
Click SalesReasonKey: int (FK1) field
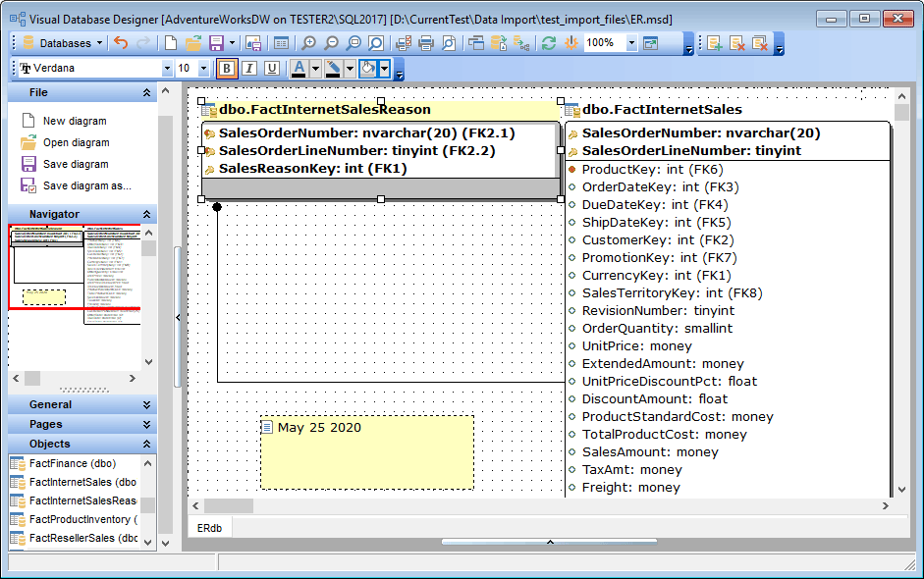click(x=313, y=169)
